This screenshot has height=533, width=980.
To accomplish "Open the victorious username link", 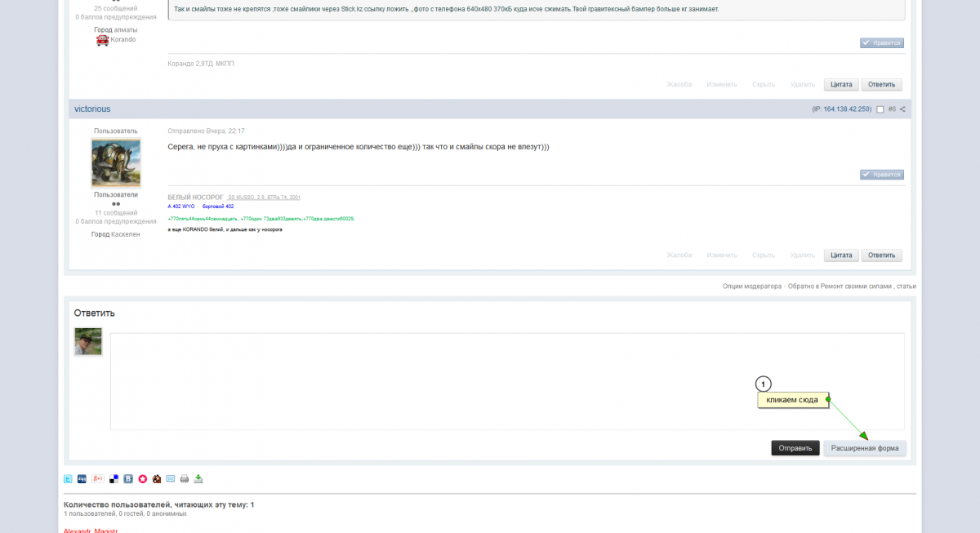I will tap(92, 109).
